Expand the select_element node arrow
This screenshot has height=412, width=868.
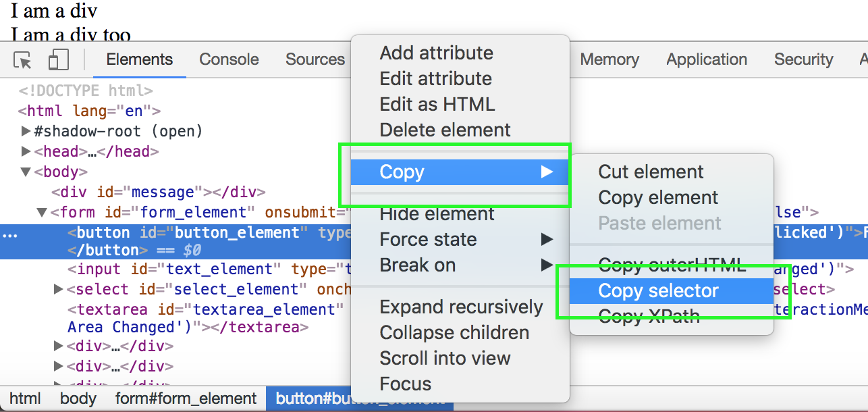pyautogui.click(x=59, y=290)
